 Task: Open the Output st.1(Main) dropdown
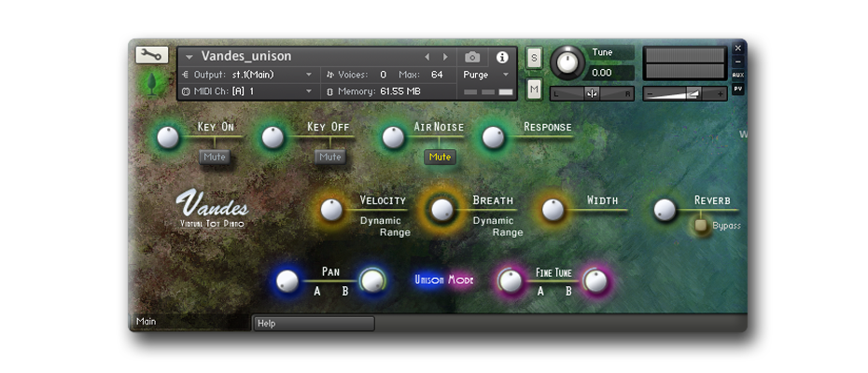[x=309, y=75]
